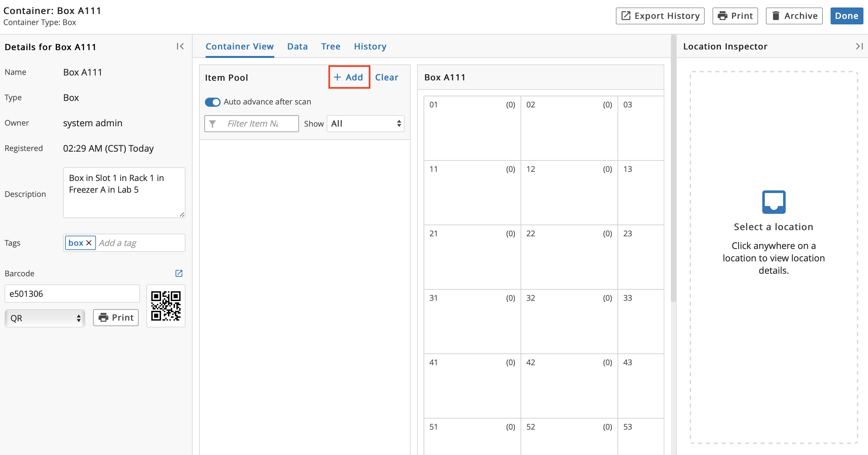Open the History tab
This screenshot has height=455, width=868.
pyautogui.click(x=370, y=46)
